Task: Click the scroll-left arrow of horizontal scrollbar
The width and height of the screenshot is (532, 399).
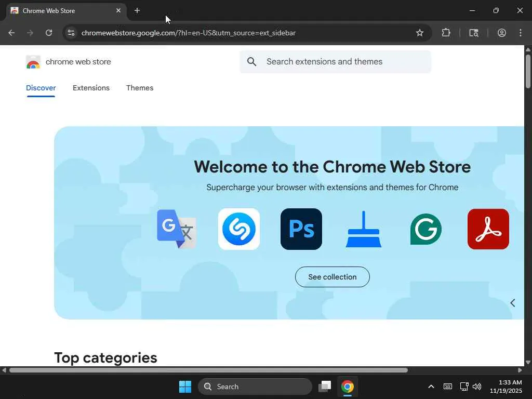Action: click(4, 370)
